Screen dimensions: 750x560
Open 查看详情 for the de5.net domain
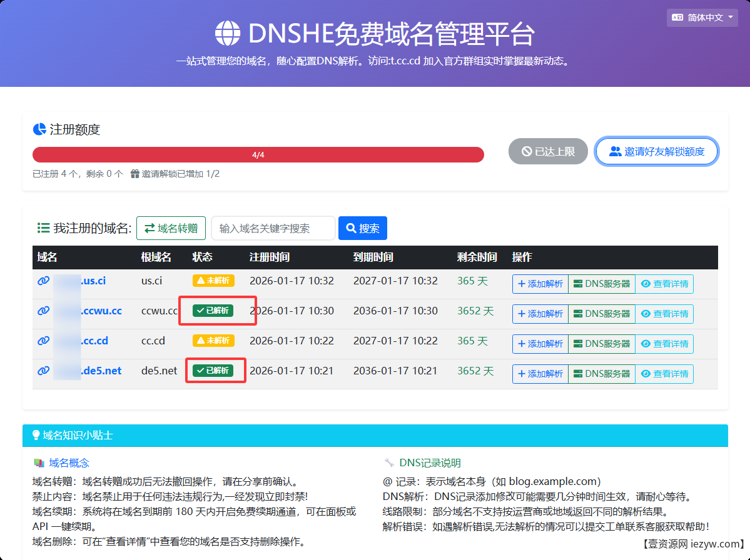pyautogui.click(x=664, y=374)
